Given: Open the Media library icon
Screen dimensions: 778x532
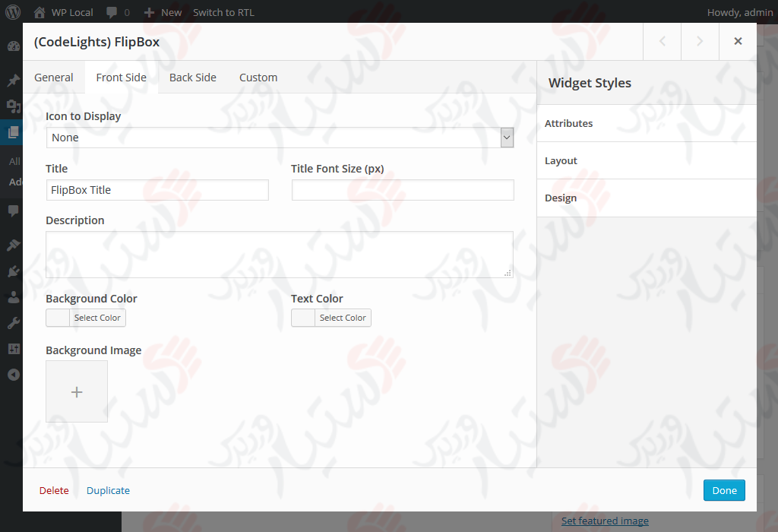Looking at the screenshot, I should [12, 105].
